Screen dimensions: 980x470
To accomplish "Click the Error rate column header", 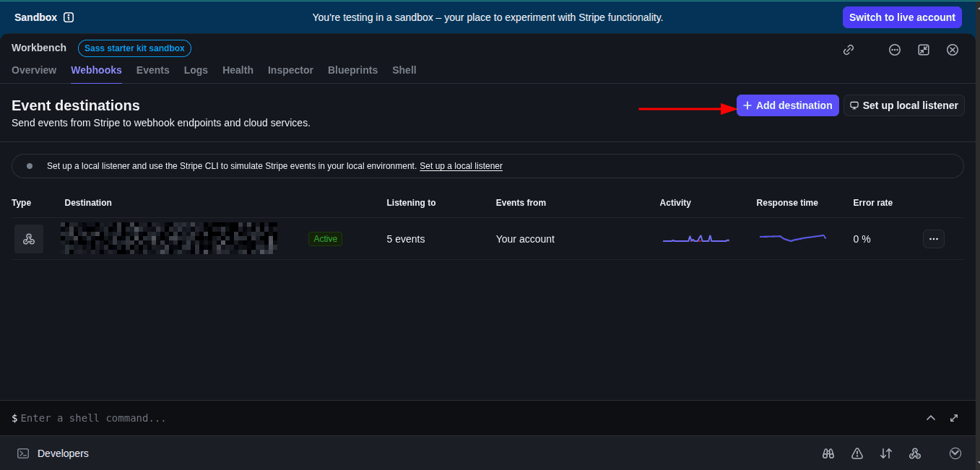I will pos(872,203).
